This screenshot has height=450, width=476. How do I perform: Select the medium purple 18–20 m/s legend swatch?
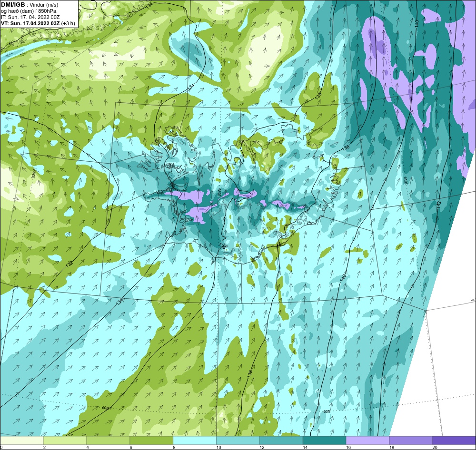pyautogui.click(x=411, y=440)
